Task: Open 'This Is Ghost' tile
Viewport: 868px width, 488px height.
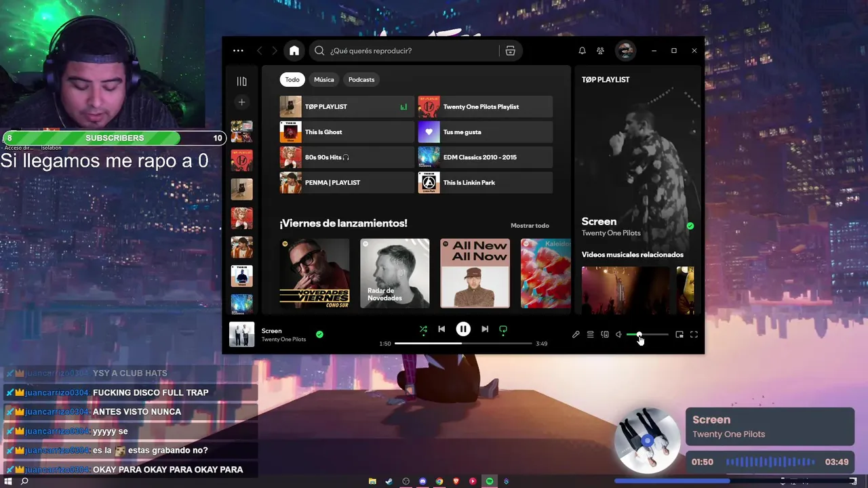Action: 347,131
